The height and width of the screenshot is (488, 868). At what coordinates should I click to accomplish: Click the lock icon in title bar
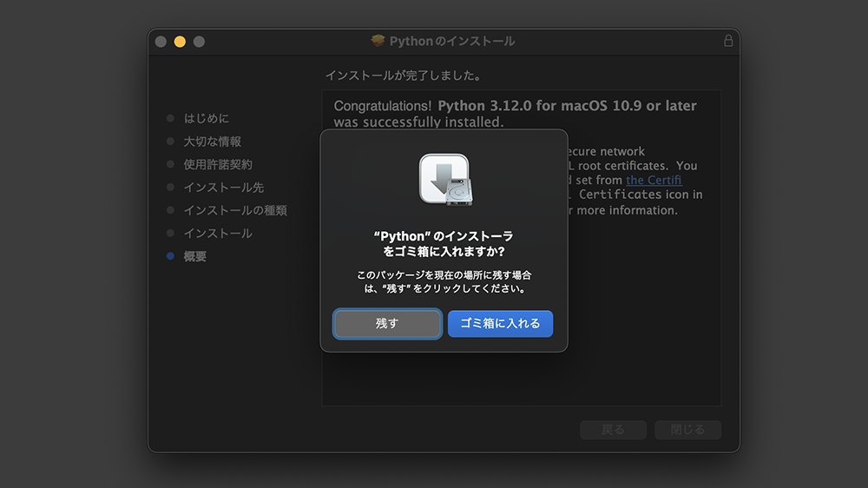pos(728,41)
